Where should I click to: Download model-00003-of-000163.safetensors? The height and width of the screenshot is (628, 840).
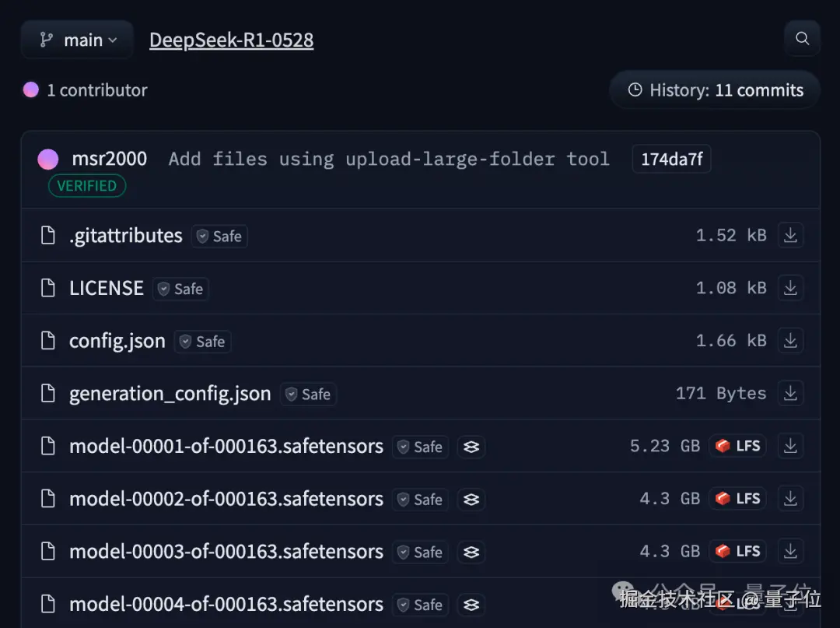coord(790,551)
